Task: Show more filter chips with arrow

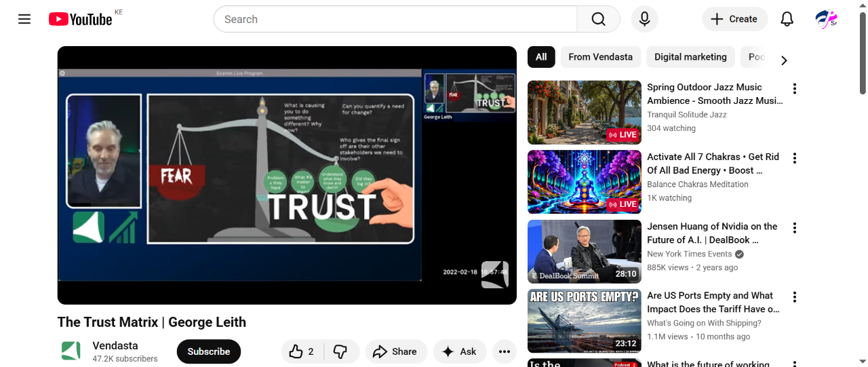Action: [784, 60]
